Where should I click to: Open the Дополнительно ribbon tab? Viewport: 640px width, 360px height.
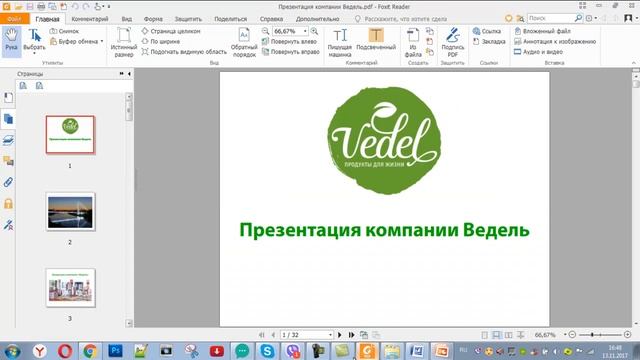[318, 19]
